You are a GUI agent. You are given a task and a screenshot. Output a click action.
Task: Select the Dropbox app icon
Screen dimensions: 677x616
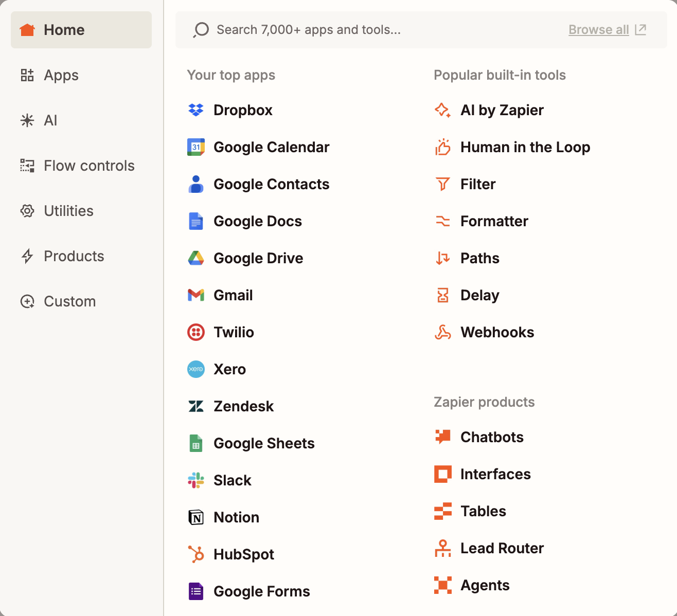click(x=196, y=110)
